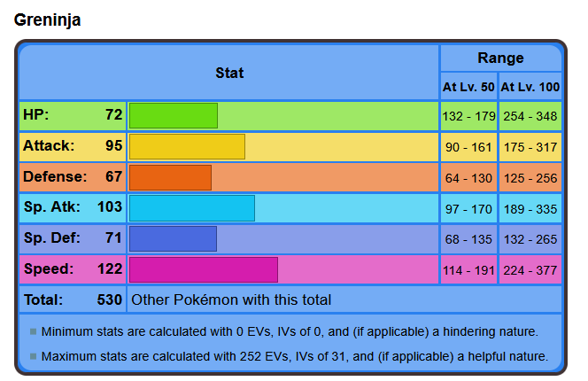Click Sp. Def range 68 - 135
Screen dimensions: 588x381
(468, 239)
